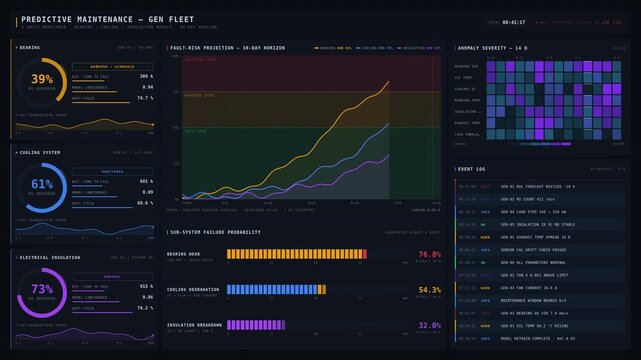Open event Sensor cal drift check passed
641x360 pixels.
[x=540, y=250]
